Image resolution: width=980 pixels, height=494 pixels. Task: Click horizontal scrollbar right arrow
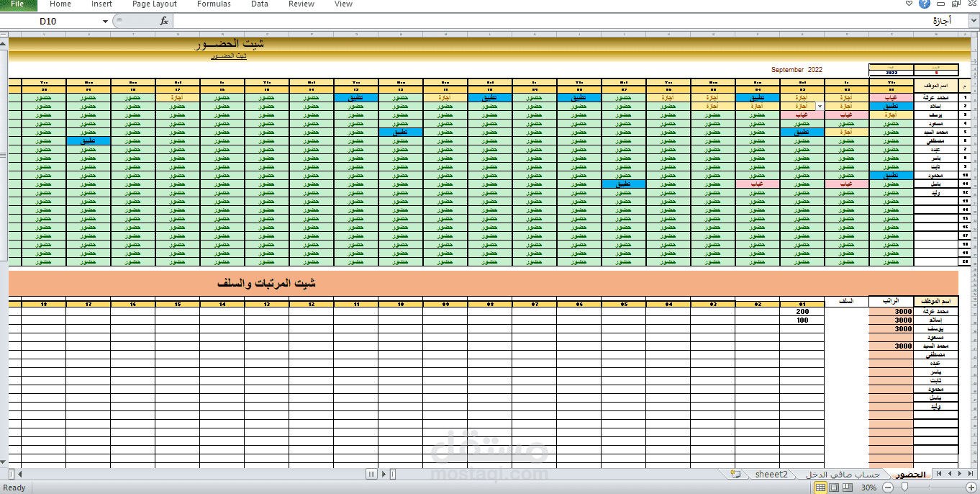pyautogui.click(x=384, y=474)
